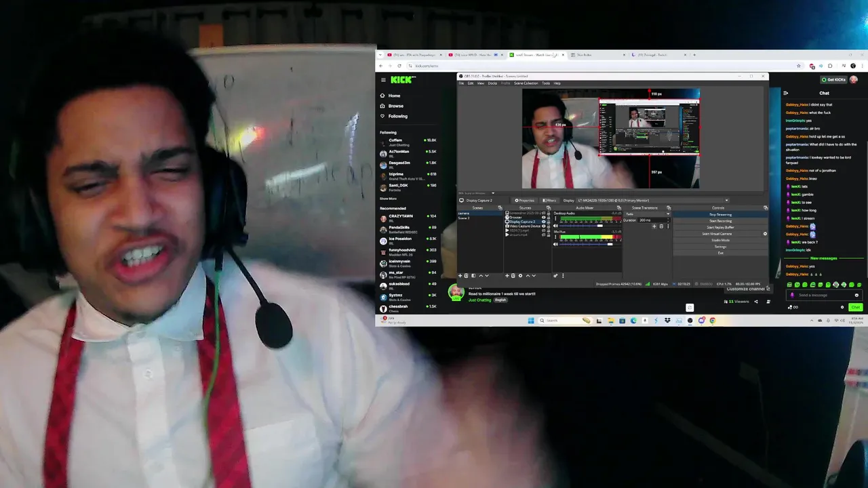Image resolution: width=868 pixels, height=488 pixels.
Task: Open the Chrome three-dot menu
Action: pyautogui.click(x=863, y=66)
